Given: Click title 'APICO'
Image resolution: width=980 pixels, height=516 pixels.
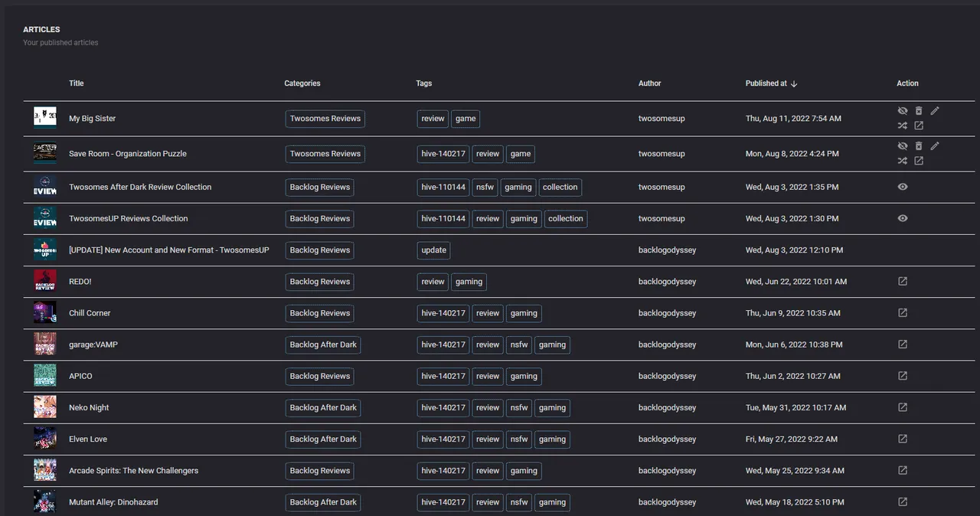Looking at the screenshot, I should (80, 376).
